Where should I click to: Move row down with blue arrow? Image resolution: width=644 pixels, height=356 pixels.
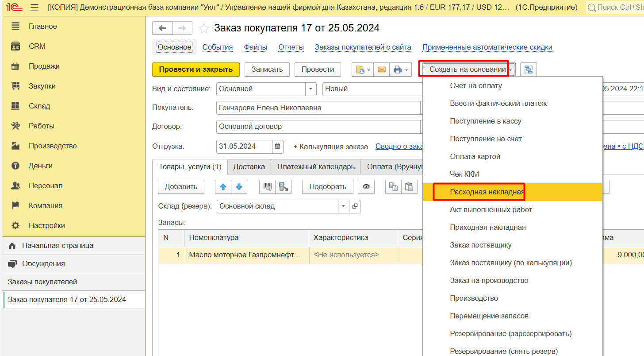coord(239,187)
